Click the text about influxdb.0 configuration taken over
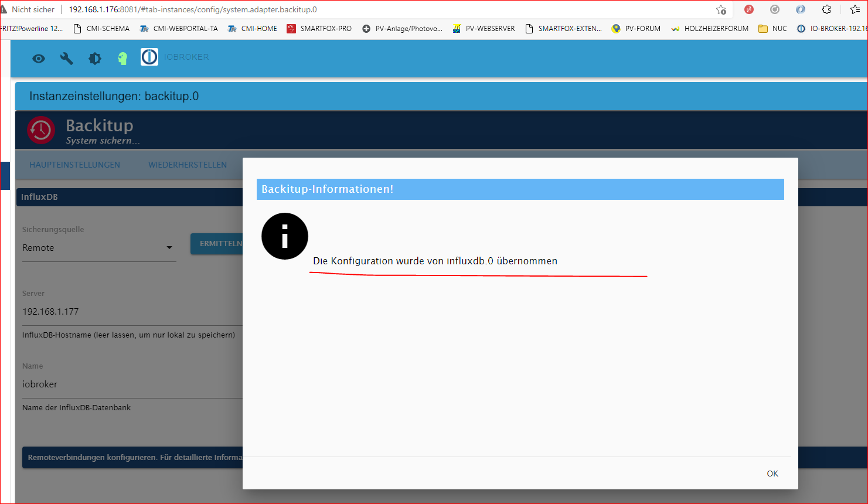 pos(435,261)
